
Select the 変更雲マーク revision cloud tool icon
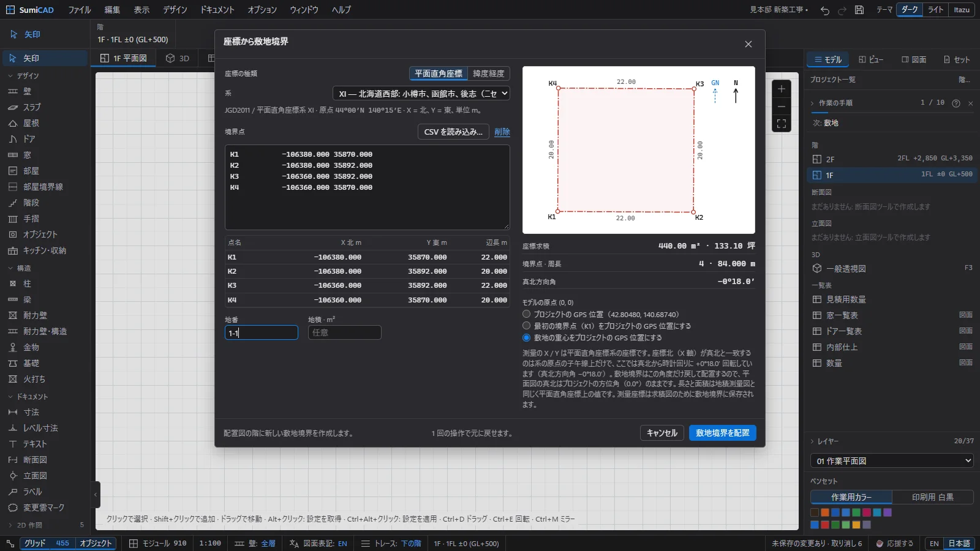point(12,508)
